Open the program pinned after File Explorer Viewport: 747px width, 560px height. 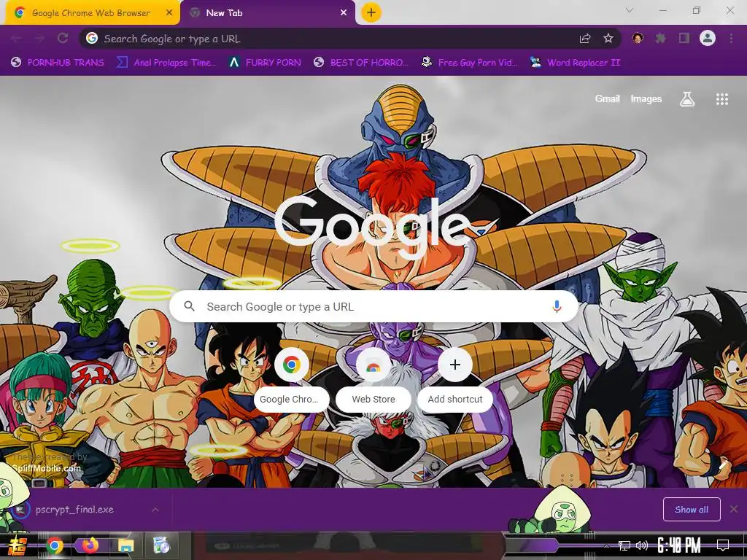161,545
